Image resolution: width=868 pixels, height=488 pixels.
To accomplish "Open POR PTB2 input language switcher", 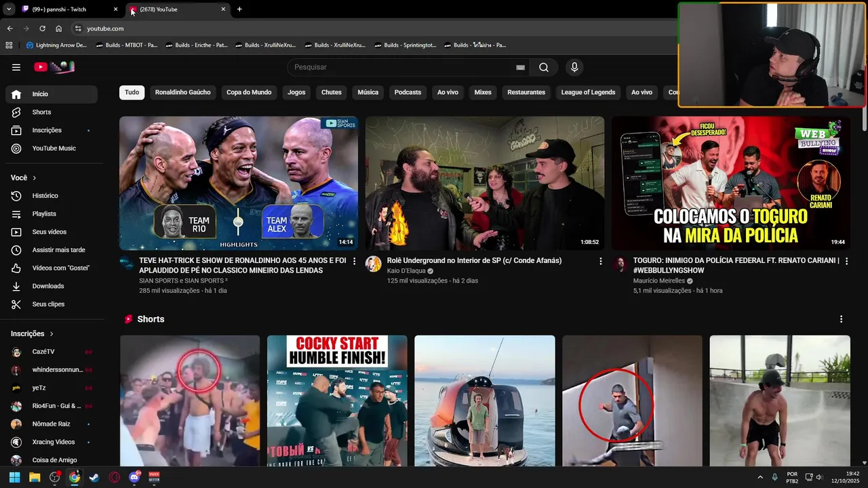I will [792, 477].
